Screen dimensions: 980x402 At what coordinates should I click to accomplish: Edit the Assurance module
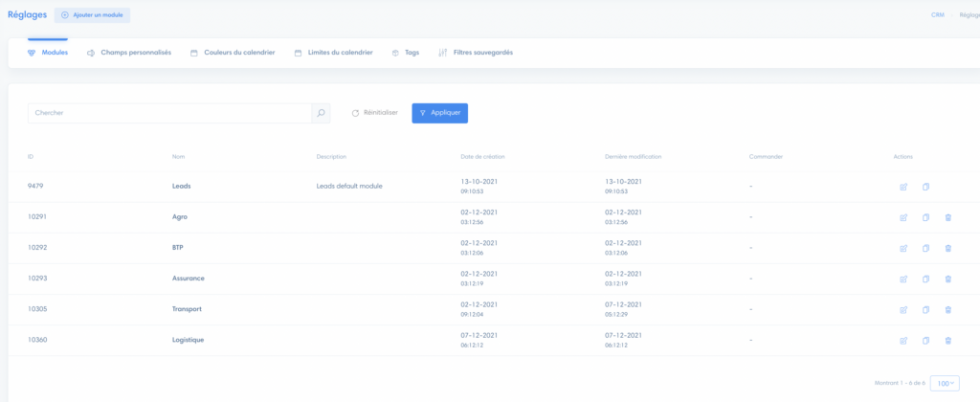(x=903, y=279)
